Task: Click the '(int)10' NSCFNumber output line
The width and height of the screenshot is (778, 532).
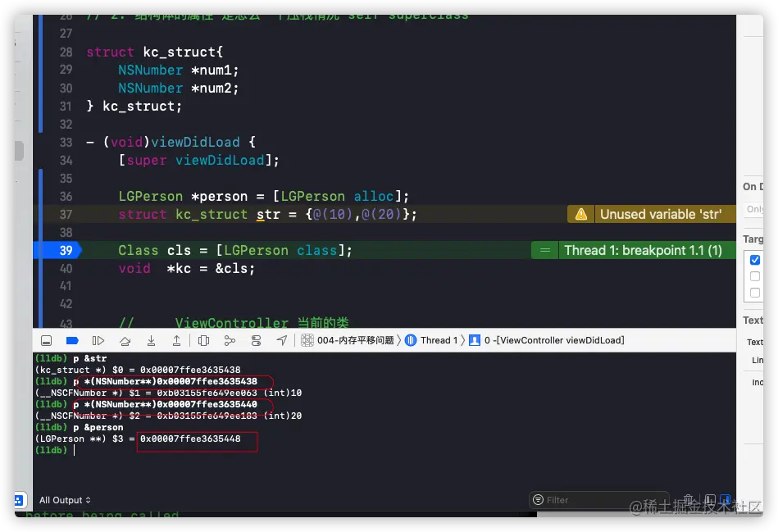Action: tap(168, 393)
